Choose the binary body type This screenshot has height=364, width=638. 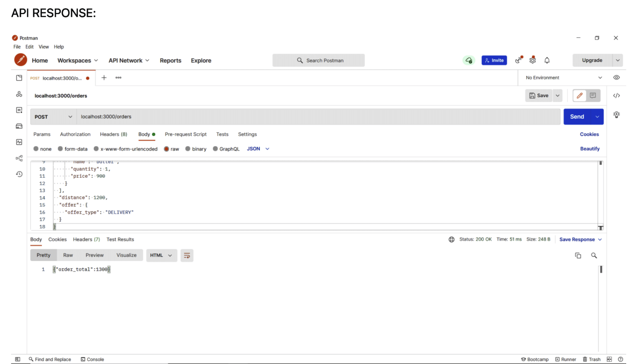[x=196, y=149]
